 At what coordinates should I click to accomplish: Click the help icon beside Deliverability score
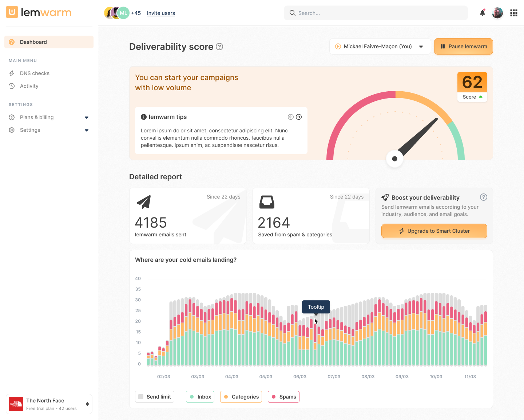pos(219,47)
